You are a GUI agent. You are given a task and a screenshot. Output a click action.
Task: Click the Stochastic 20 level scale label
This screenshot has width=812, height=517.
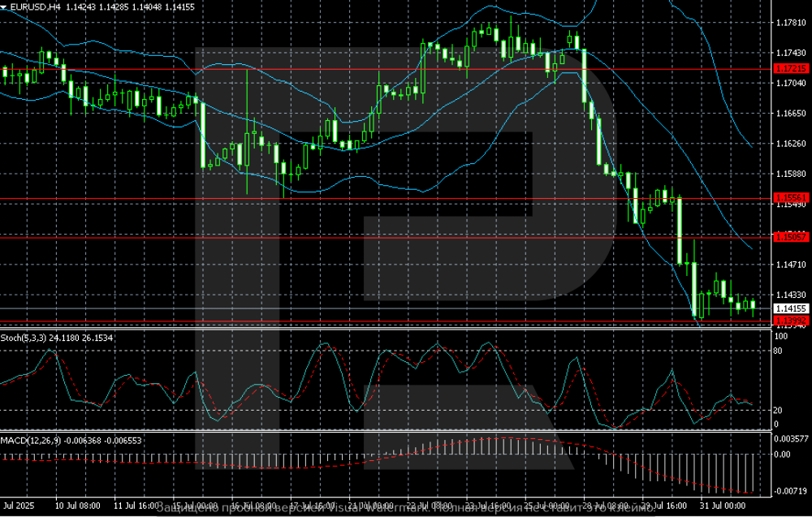point(777,410)
